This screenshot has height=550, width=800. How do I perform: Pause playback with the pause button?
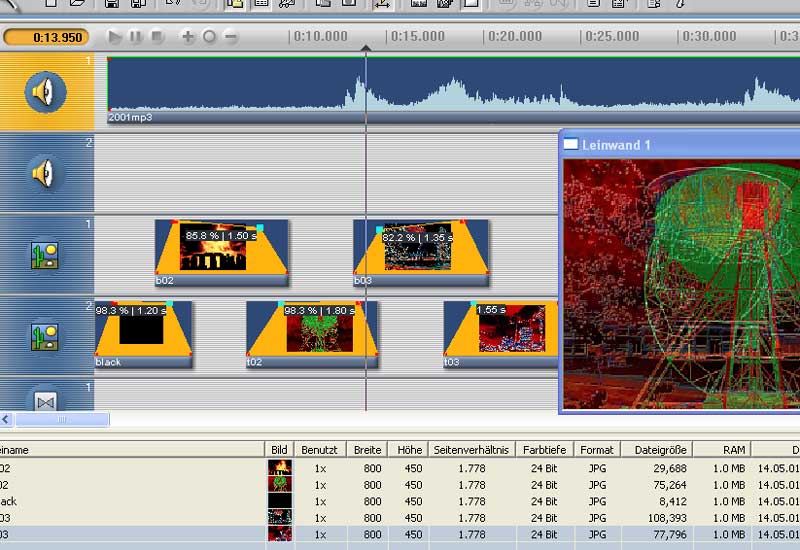click(135, 37)
